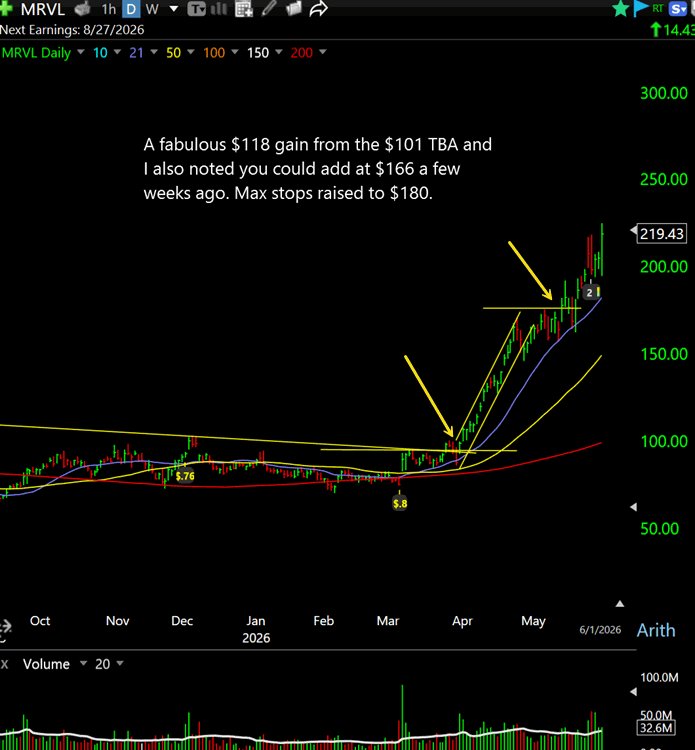The height and width of the screenshot is (750, 695).
Task: Open the trade basket icon beside MRVL
Action: pyautogui.click(x=82, y=8)
